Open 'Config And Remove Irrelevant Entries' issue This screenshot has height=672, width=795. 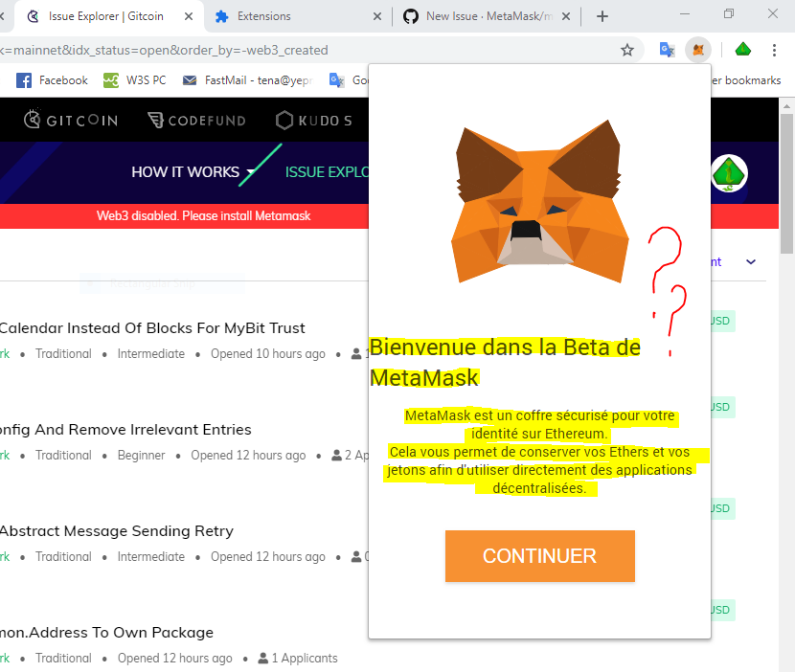tap(125, 429)
